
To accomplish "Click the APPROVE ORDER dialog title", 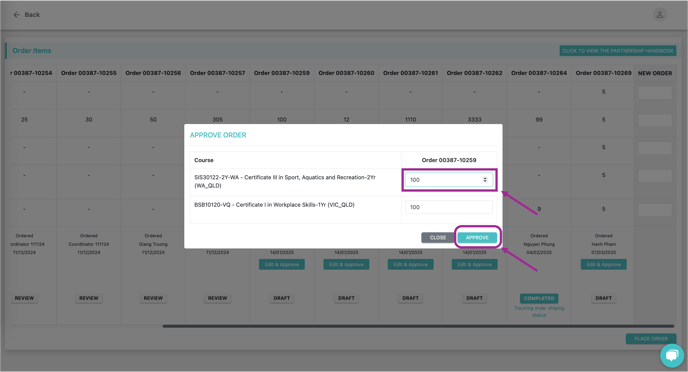I will point(218,135).
